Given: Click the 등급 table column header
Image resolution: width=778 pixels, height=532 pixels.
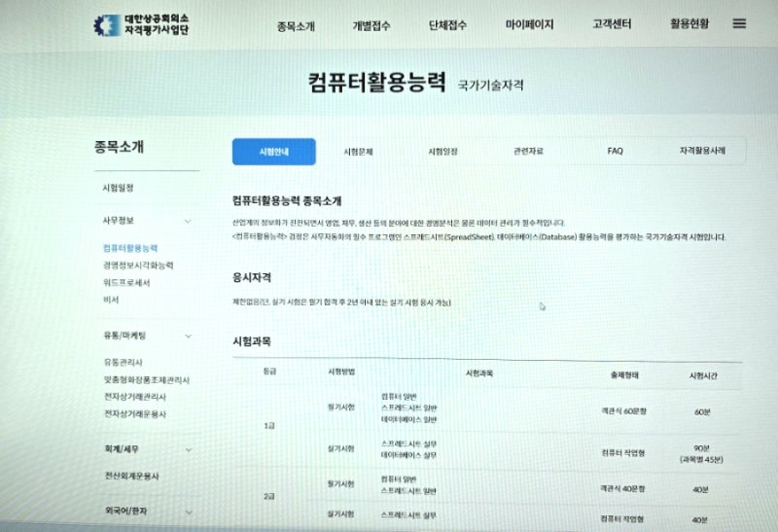Looking at the screenshot, I should [x=269, y=372].
